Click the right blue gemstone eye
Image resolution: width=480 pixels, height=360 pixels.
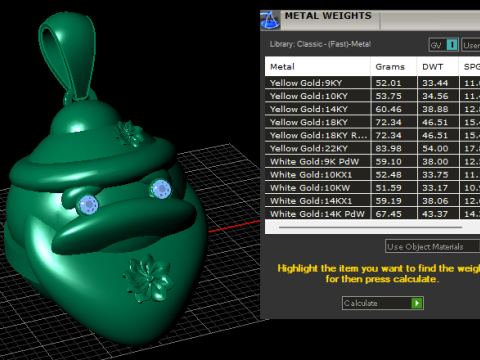[x=161, y=189]
